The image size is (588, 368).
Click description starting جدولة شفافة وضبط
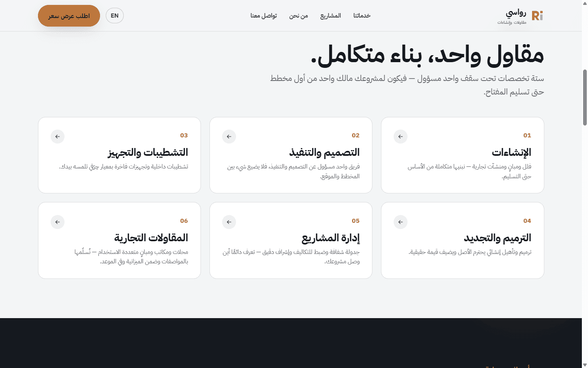tap(291, 257)
